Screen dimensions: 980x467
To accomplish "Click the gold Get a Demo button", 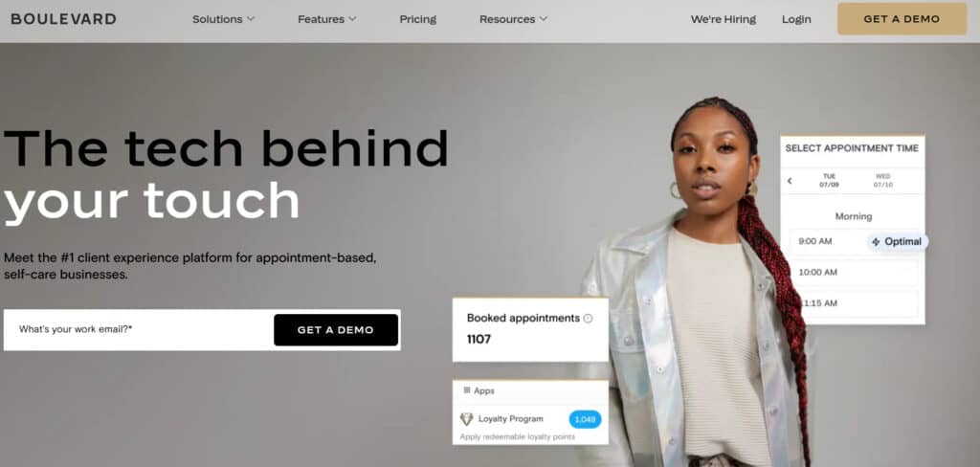I will (x=902, y=19).
